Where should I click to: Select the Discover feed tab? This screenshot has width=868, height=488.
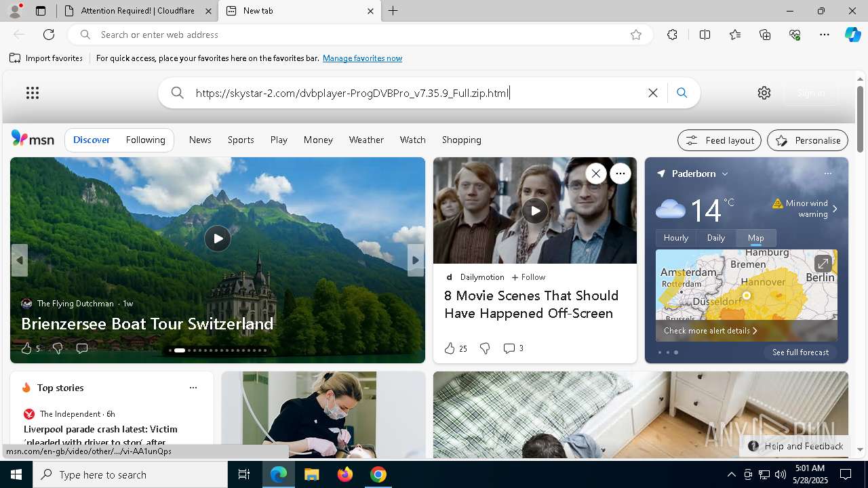pyautogui.click(x=92, y=140)
